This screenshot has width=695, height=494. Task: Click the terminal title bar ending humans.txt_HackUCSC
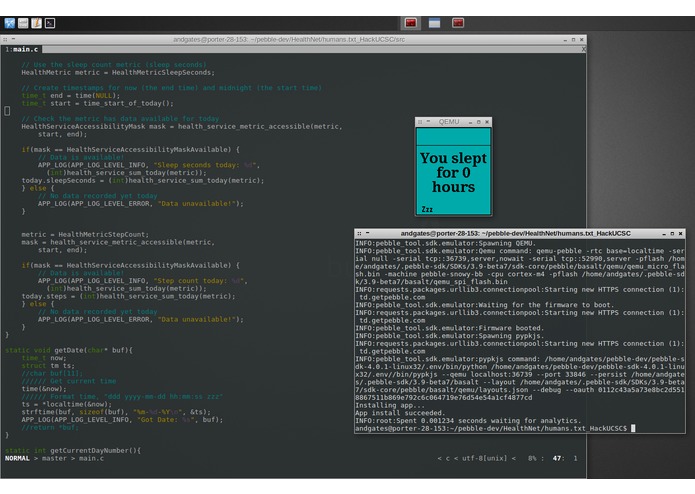coord(515,233)
